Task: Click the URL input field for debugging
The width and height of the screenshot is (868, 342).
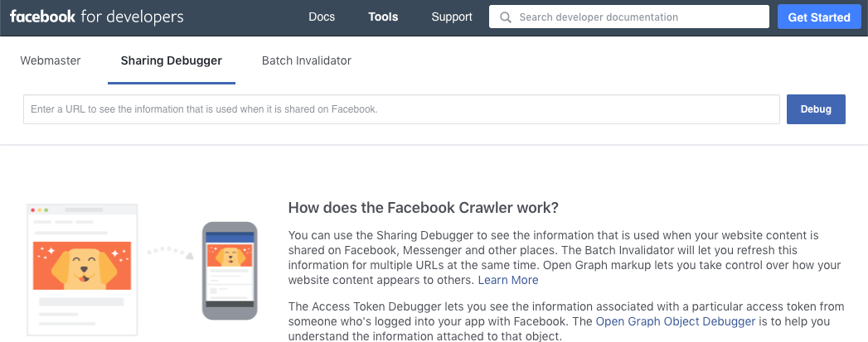Action: [401, 109]
